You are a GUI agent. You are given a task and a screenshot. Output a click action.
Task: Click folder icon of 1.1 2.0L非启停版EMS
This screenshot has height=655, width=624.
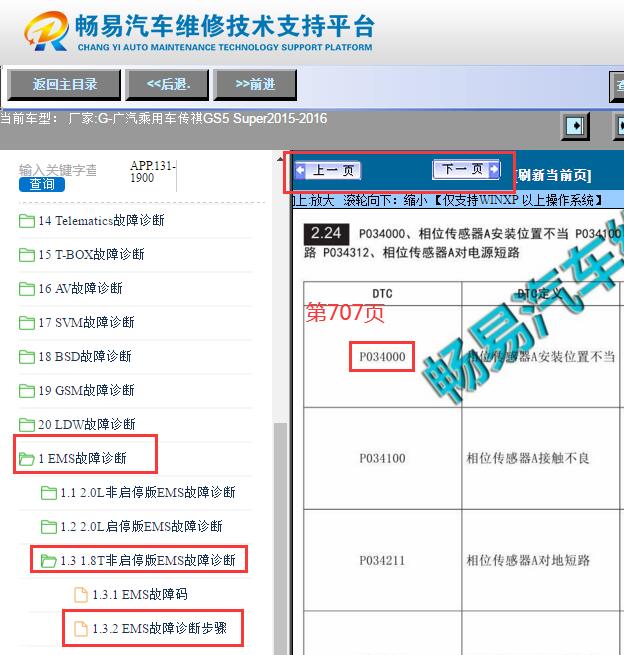(48, 493)
